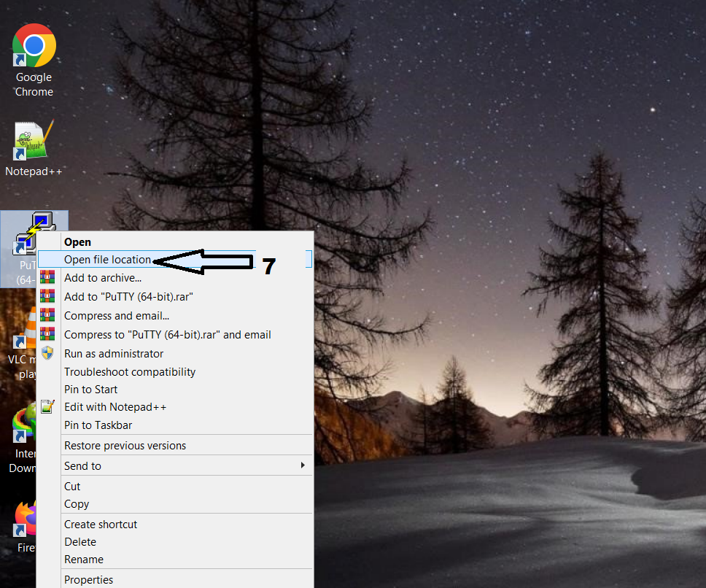The height and width of the screenshot is (588, 706).
Task: Open the Google Chrome desktop shortcut
Action: coord(34,47)
